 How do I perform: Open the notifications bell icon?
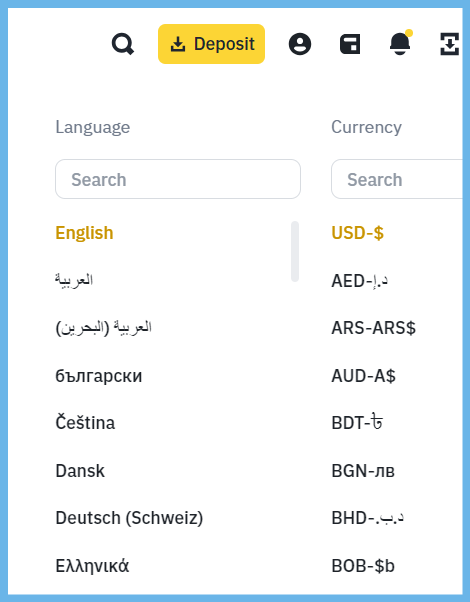[x=400, y=43]
